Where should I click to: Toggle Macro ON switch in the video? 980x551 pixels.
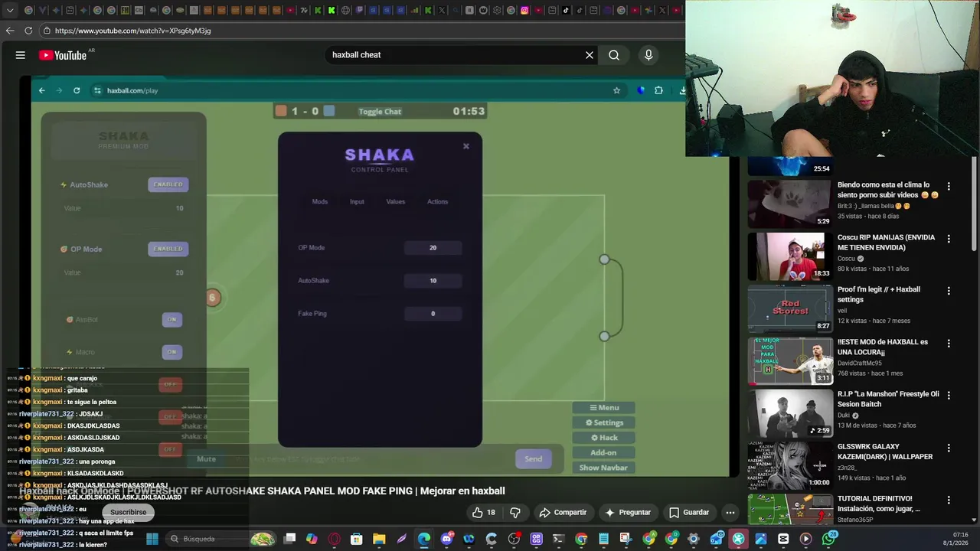[x=171, y=352]
